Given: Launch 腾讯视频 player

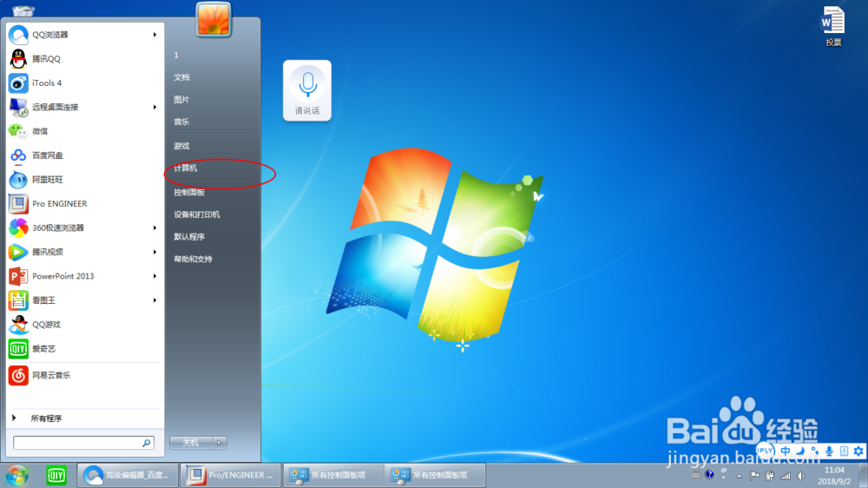Looking at the screenshot, I should click(83, 252).
